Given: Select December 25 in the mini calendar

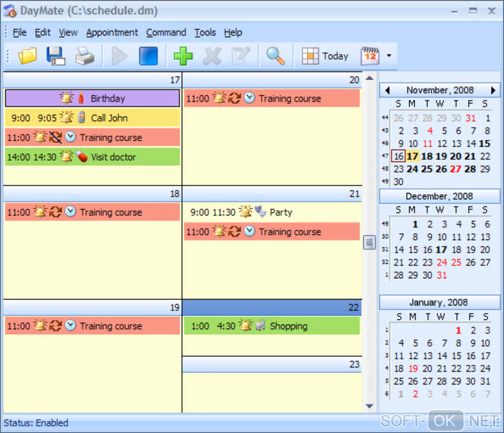Looking at the screenshot, I should point(456,262).
